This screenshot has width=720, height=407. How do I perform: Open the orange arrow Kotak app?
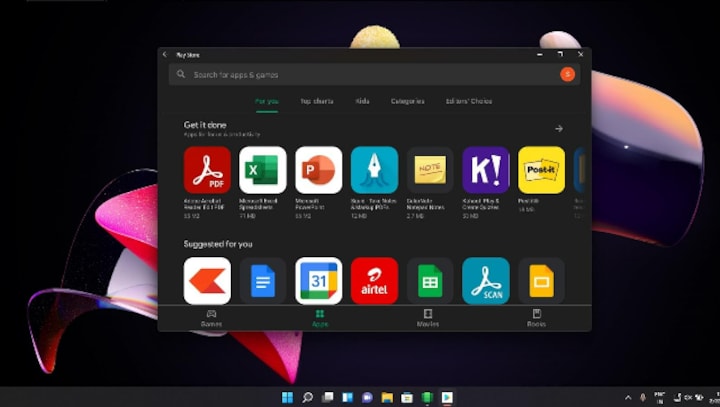[207, 281]
